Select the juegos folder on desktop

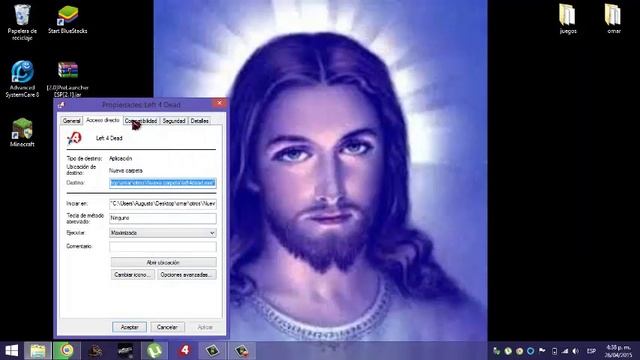[x=568, y=19]
